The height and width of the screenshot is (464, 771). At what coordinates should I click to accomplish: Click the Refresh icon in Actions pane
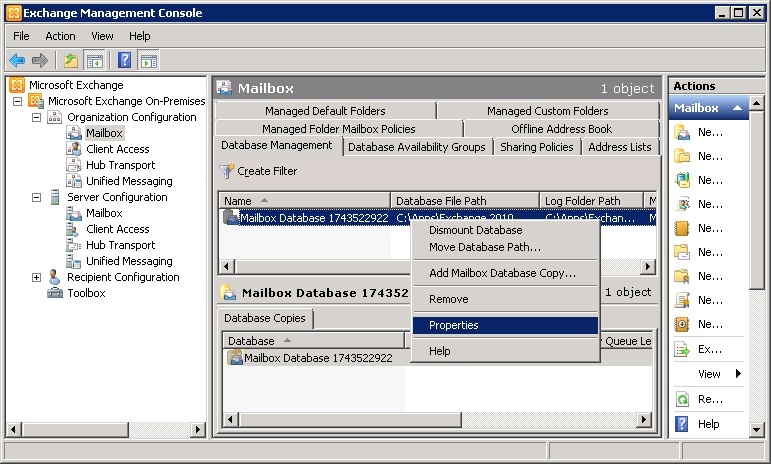click(682, 399)
